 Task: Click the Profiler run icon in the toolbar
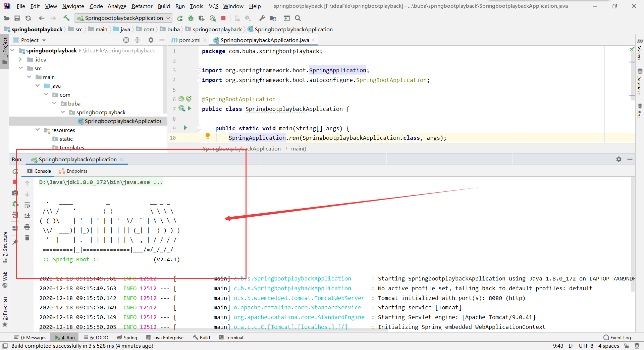(x=213, y=18)
